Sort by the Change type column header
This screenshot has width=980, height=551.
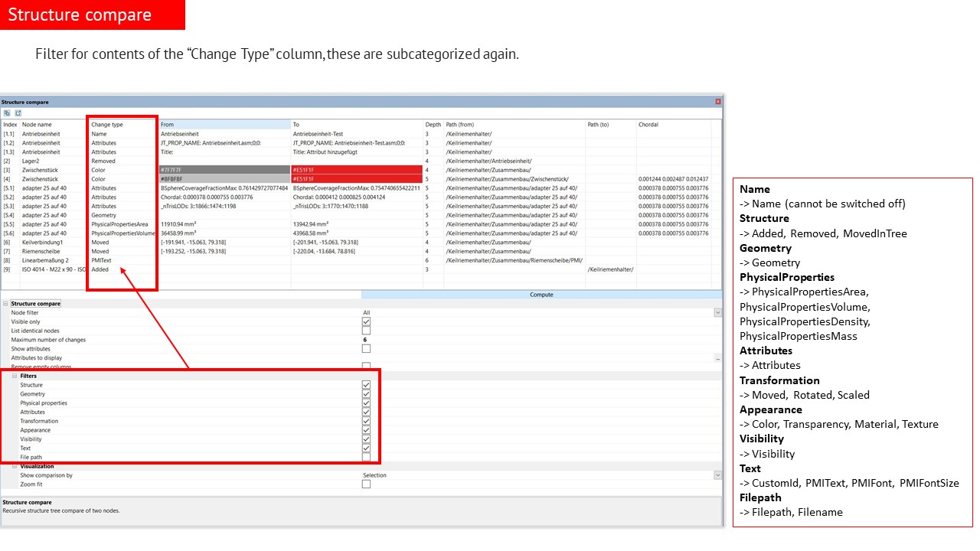coord(123,125)
